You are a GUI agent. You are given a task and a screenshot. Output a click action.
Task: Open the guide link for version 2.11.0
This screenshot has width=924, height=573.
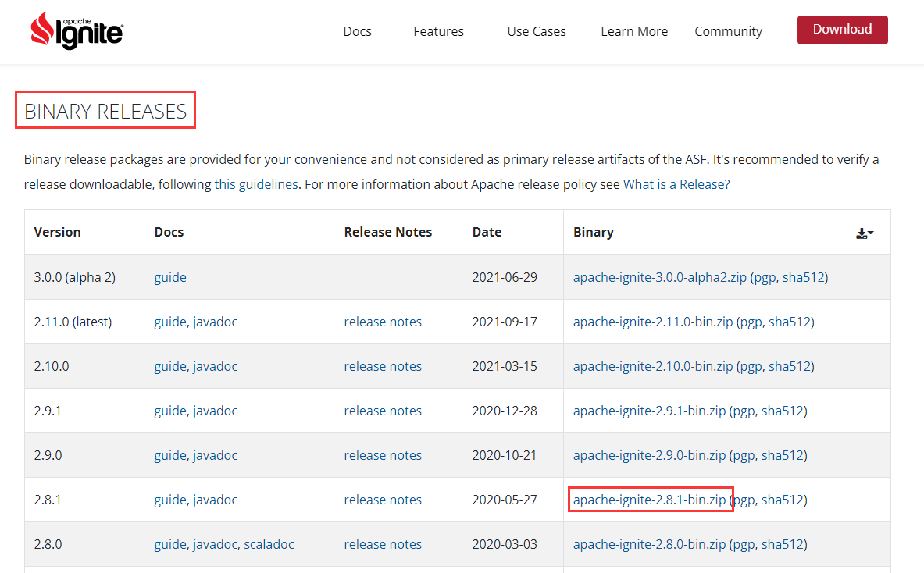[170, 322]
